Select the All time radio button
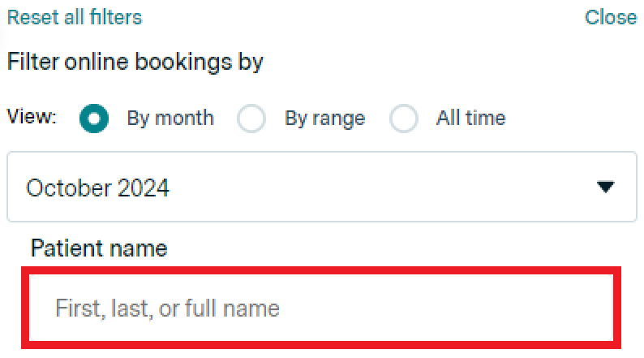 pyautogui.click(x=403, y=119)
